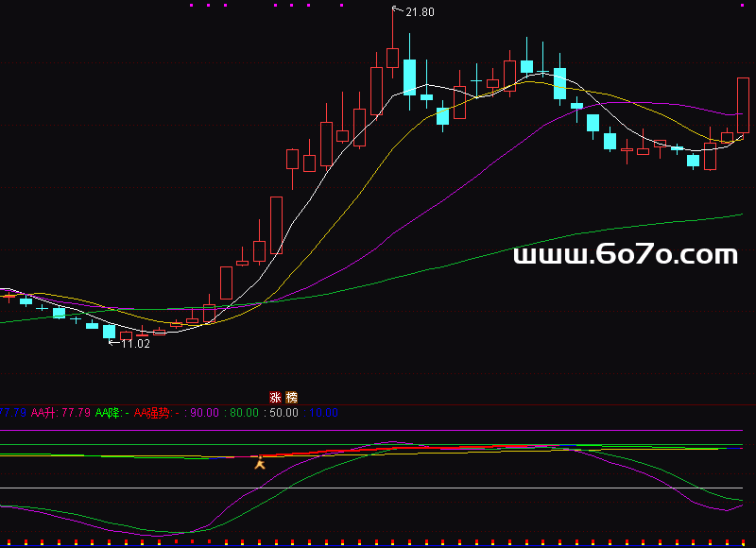Screen dimensions: 756x548
Task: Select the AA降 indicator label
Action: pos(112,413)
